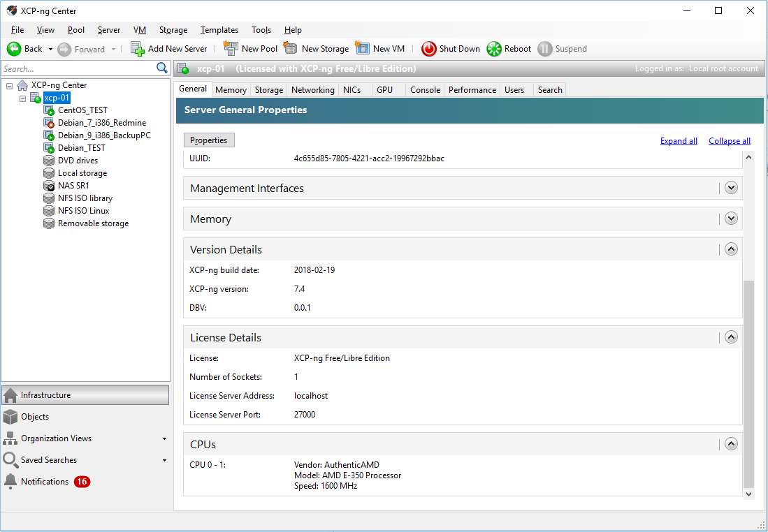Click the Forward navigation arrow icon

[x=64, y=49]
